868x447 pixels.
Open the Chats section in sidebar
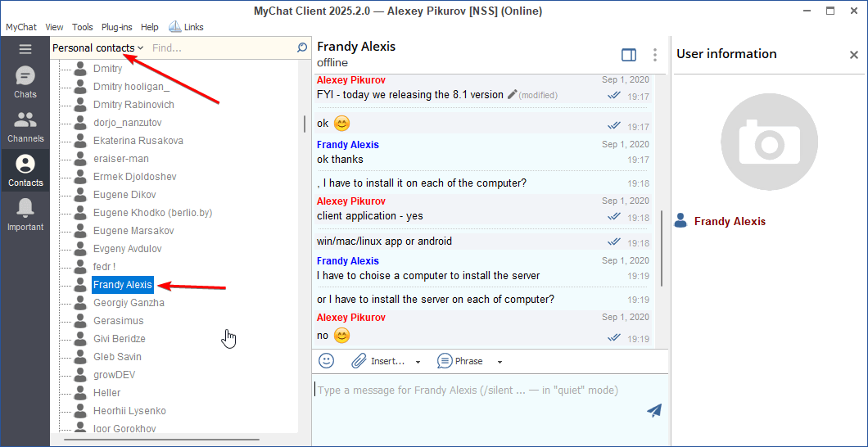tap(25, 83)
